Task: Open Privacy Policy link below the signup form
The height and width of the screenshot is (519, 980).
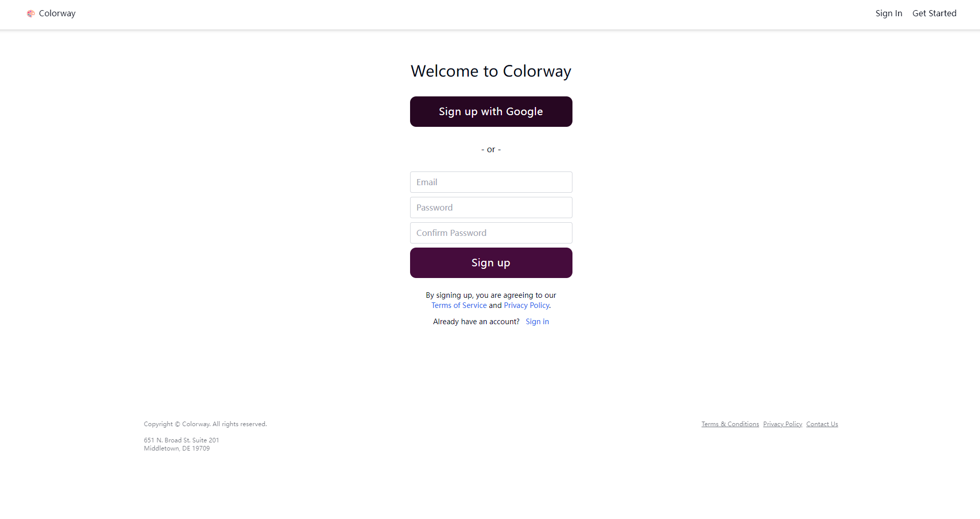Action: point(526,305)
